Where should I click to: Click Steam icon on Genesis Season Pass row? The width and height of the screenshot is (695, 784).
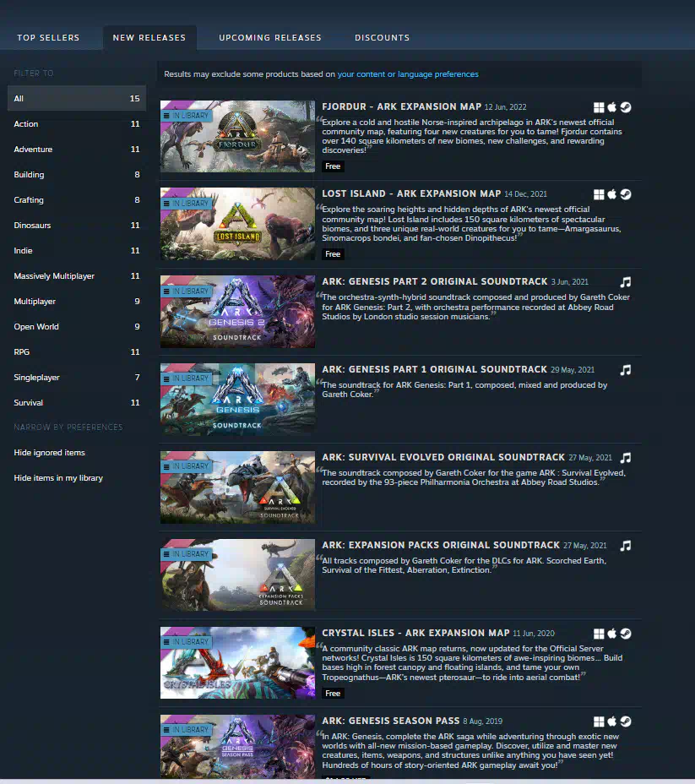point(626,721)
